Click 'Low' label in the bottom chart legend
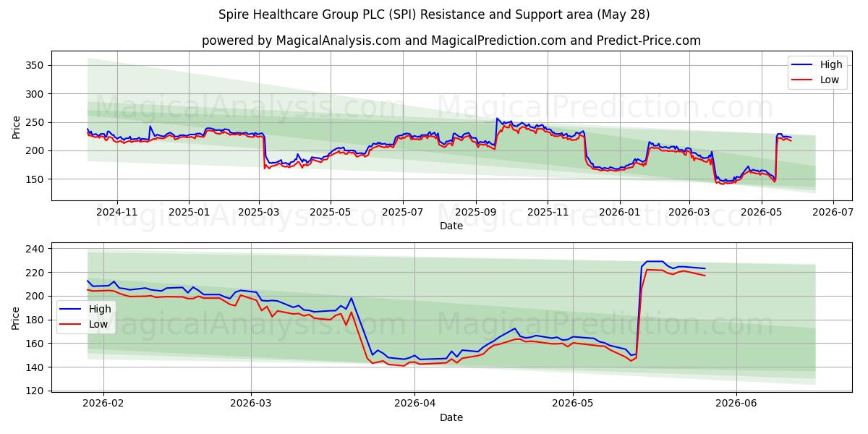The width and height of the screenshot is (868, 434). [x=98, y=325]
